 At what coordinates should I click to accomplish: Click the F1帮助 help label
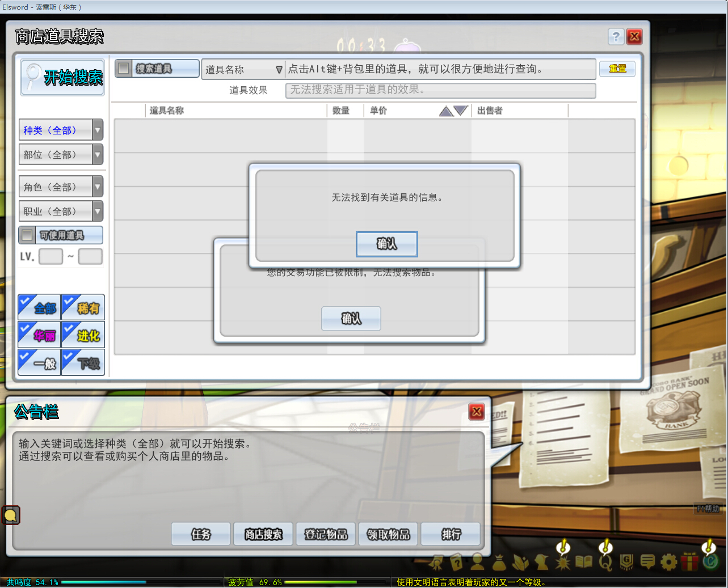tap(708, 509)
